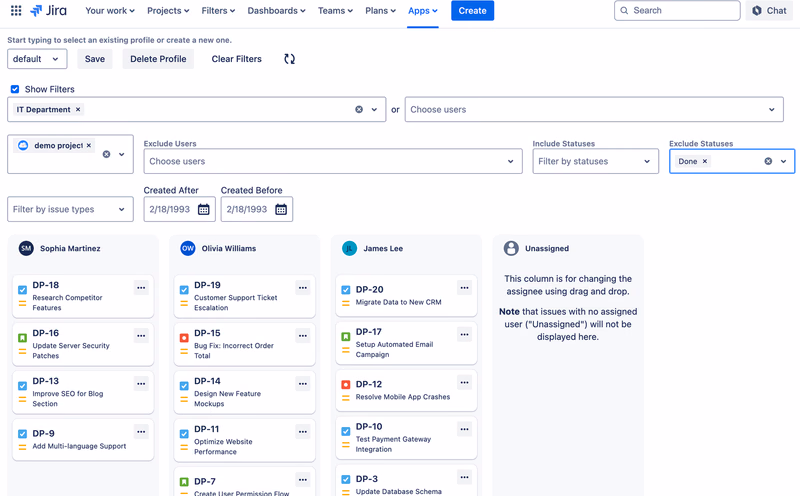The height and width of the screenshot is (496, 800).
Task: Expand the Exclude Statuses dropdown arrow
Action: point(783,161)
